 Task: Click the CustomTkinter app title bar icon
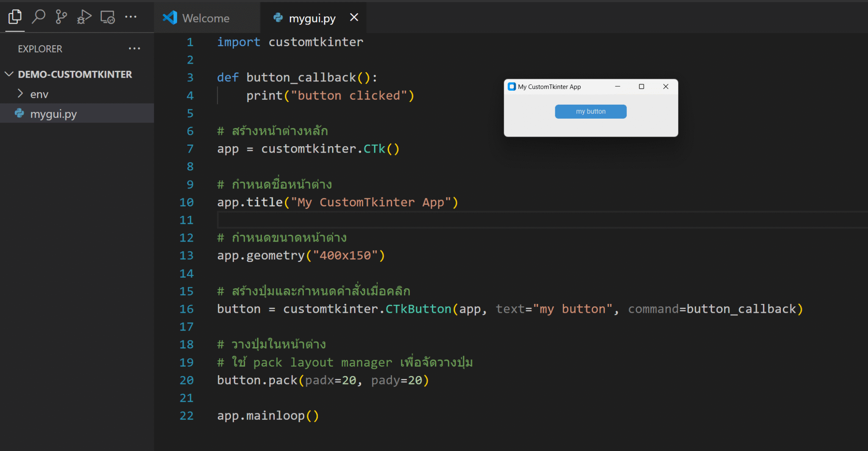point(511,86)
